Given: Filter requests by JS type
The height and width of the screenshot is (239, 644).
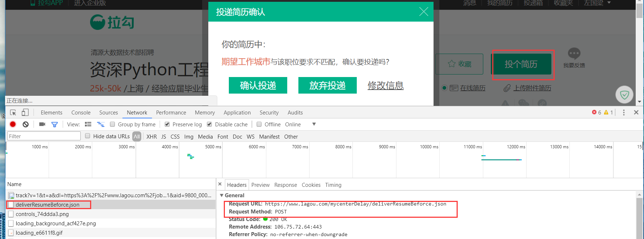Looking at the screenshot, I should point(164,136).
